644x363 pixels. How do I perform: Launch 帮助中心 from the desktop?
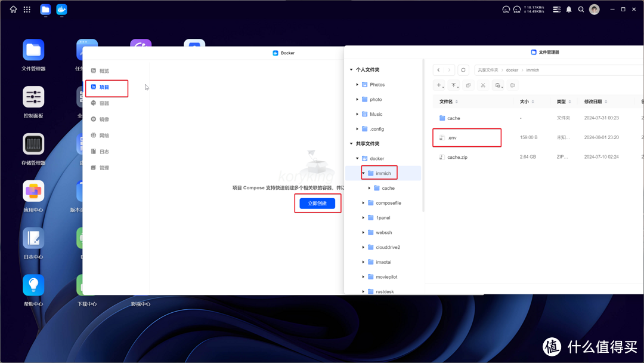tap(33, 285)
